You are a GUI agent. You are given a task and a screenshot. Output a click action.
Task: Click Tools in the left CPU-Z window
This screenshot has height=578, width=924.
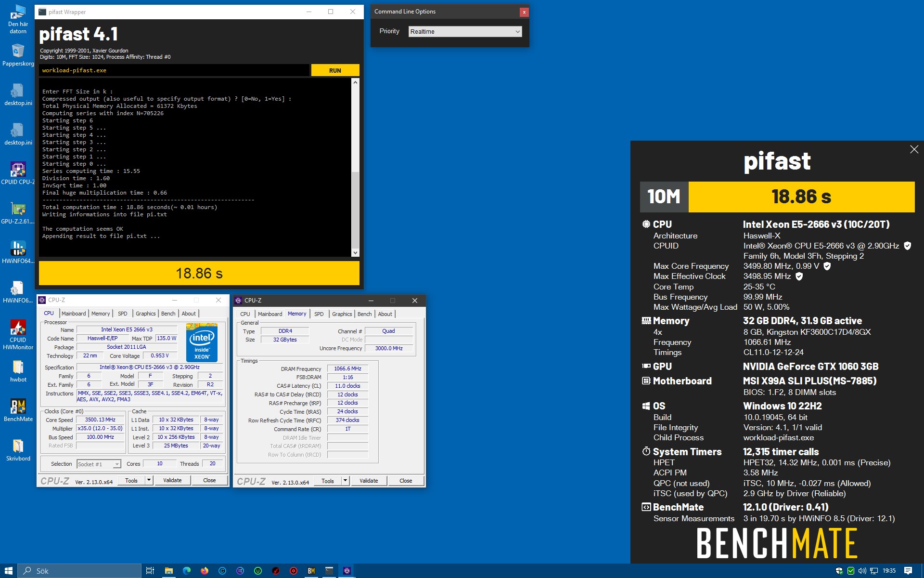(x=131, y=480)
